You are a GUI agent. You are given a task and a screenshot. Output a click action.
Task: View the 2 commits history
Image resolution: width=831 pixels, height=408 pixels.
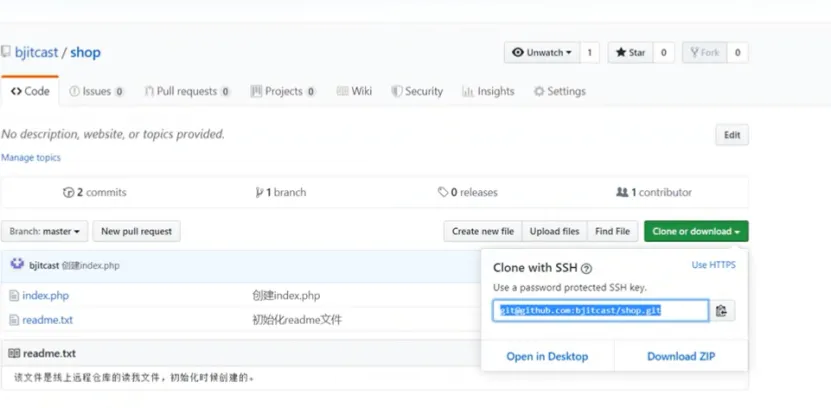pos(94,192)
